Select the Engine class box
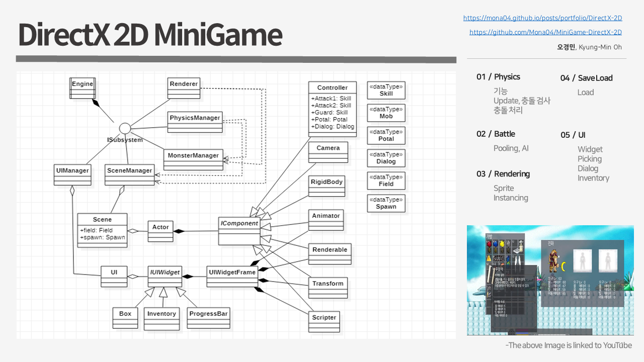 click(x=83, y=88)
